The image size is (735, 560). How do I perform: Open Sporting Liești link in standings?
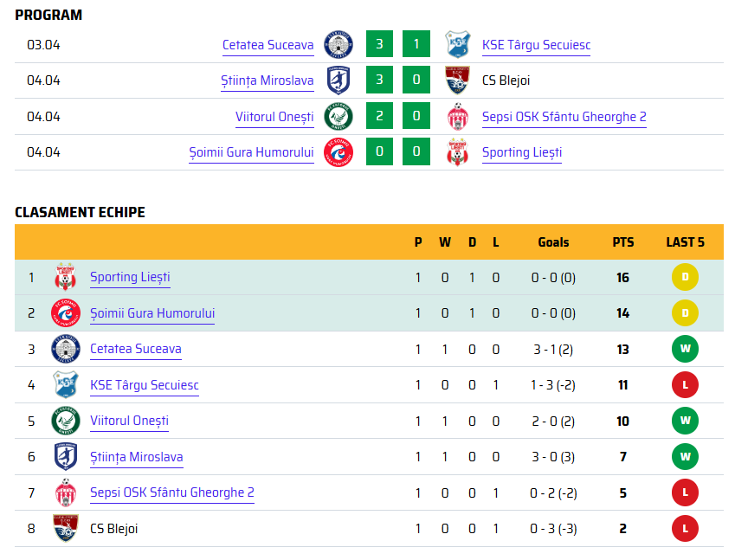130,277
